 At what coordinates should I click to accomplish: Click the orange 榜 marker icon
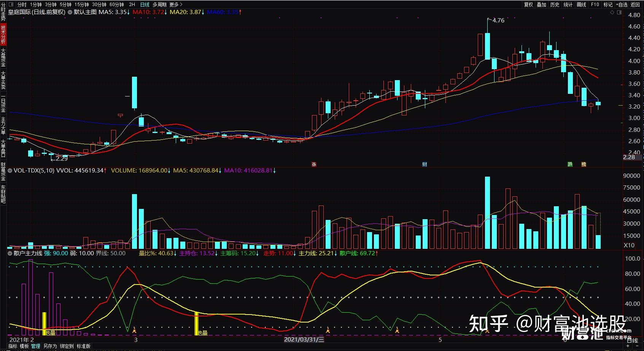(x=584, y=164)
